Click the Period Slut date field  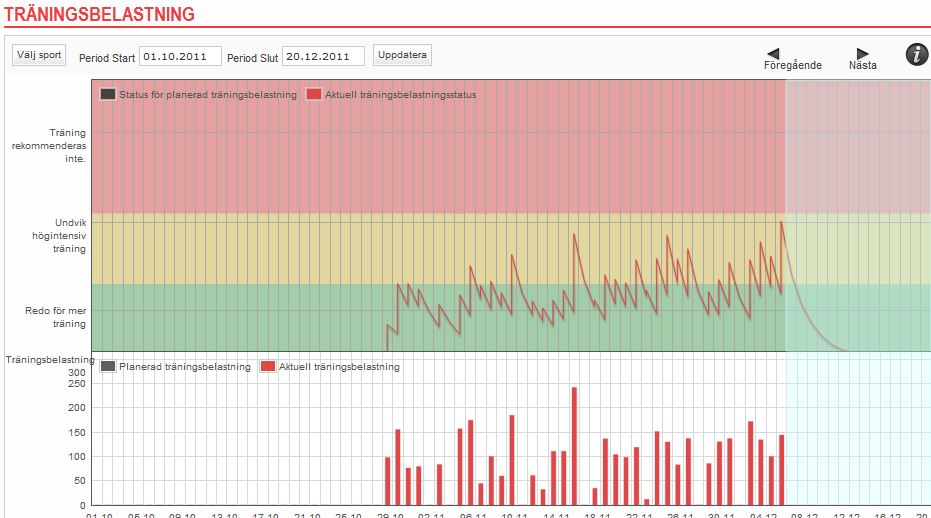(323, 56)
